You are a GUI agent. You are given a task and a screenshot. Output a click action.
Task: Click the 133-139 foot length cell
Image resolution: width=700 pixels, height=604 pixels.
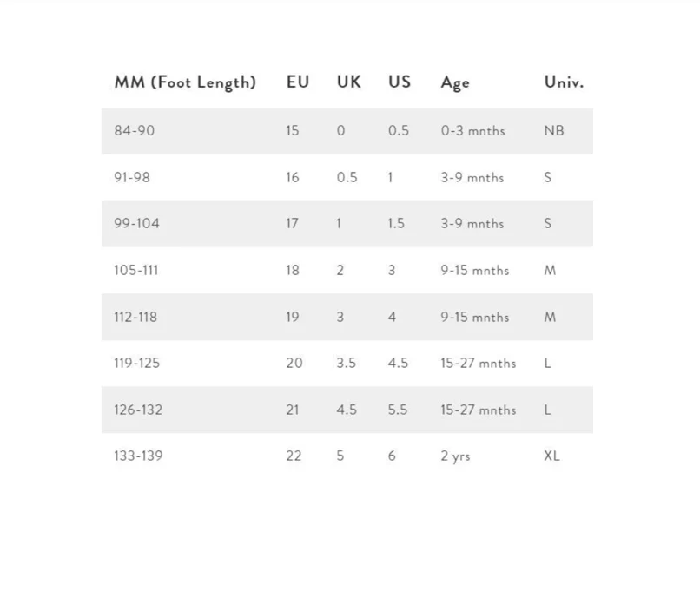138,456
